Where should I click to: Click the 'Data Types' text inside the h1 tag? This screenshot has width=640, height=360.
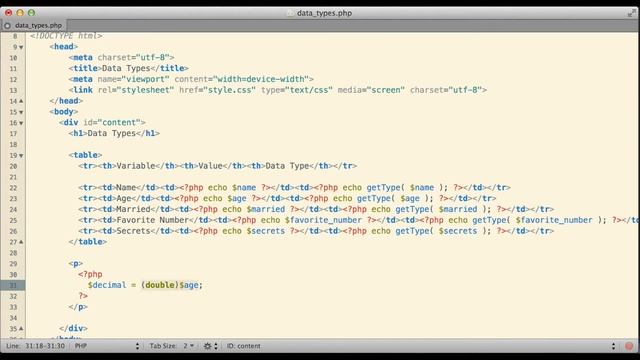tap(111, 133)
